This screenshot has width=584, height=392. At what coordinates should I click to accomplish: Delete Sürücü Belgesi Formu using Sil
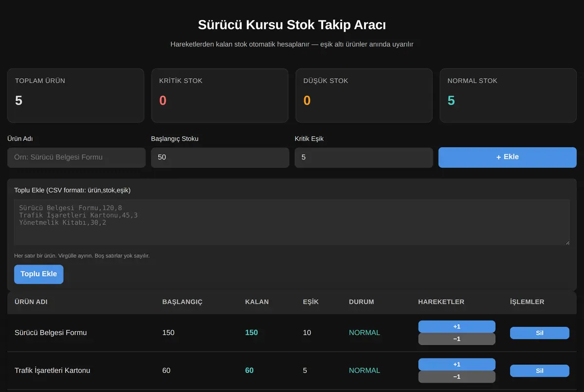tap(540, 333)
